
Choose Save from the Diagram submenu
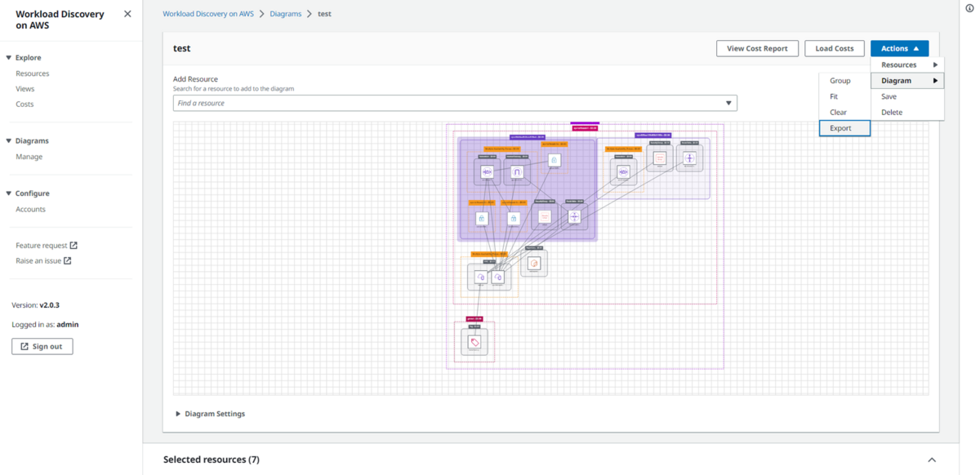pyautogui.click(x=907, y=96)
